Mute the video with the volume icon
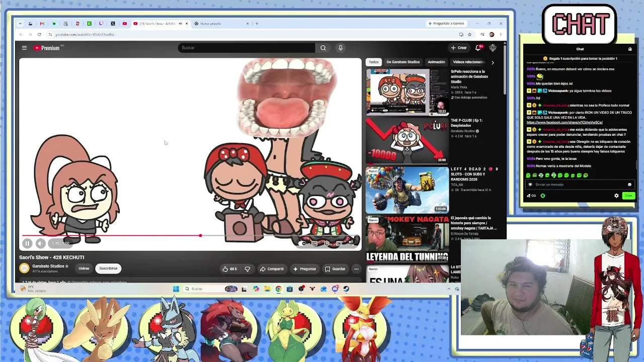 [40, 243]
